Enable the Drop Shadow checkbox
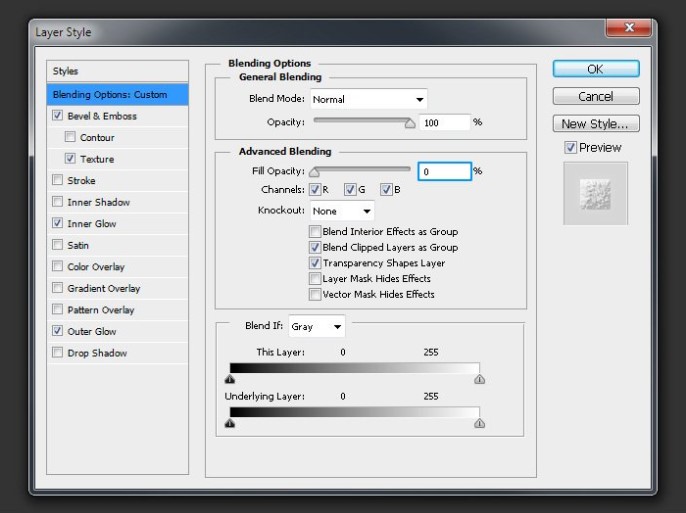The image size is (686, 513). point(57,353)
